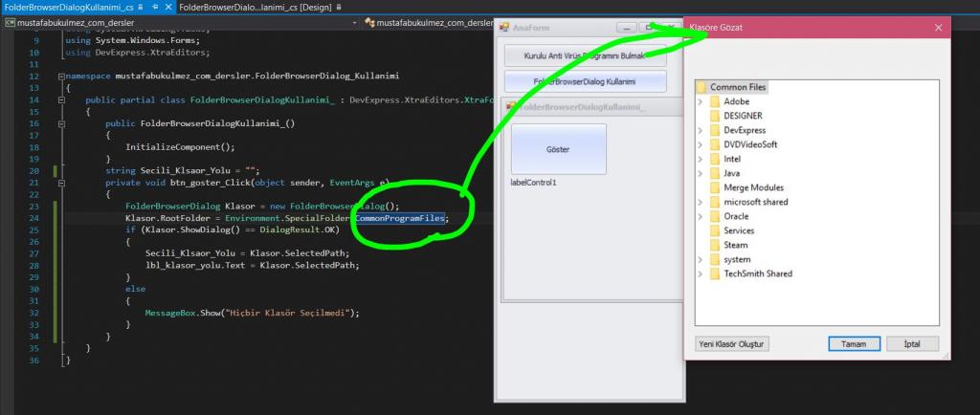Viewport: 980px width, 415px height.
Task: Select the Java folder icon
Action: pos(715,173)
